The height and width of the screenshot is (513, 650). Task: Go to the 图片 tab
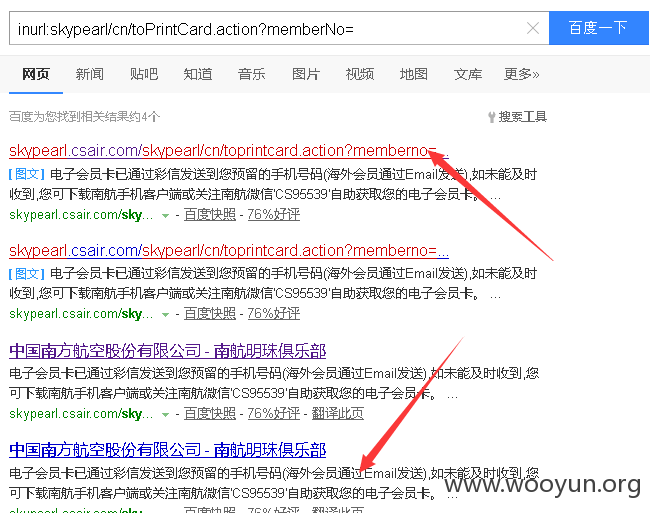point(306,74)
